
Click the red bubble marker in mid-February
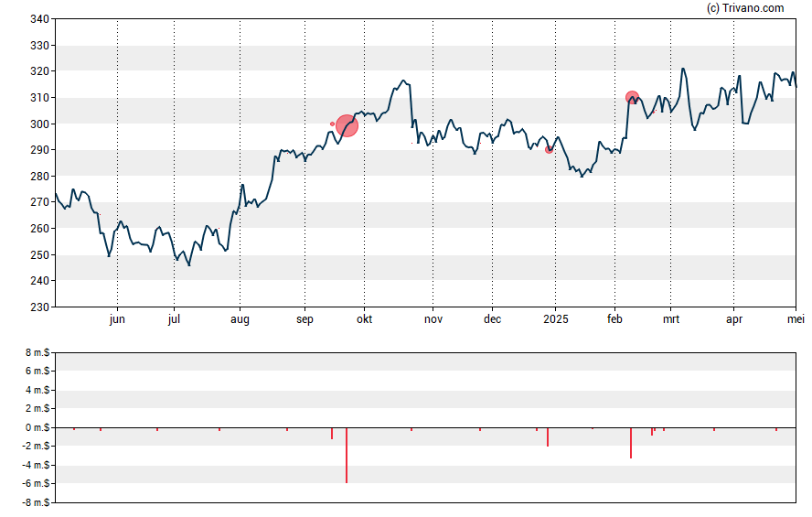click(632, 97)
